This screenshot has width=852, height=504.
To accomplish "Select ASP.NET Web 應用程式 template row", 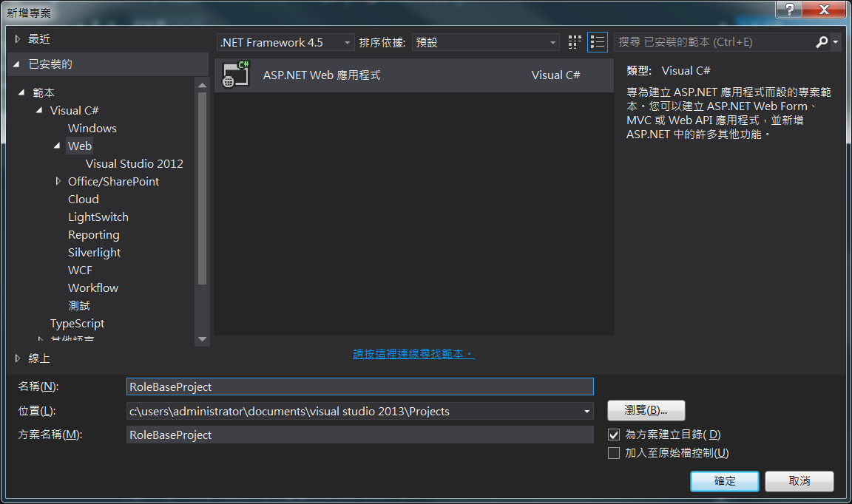I will [x=414, y=75].
